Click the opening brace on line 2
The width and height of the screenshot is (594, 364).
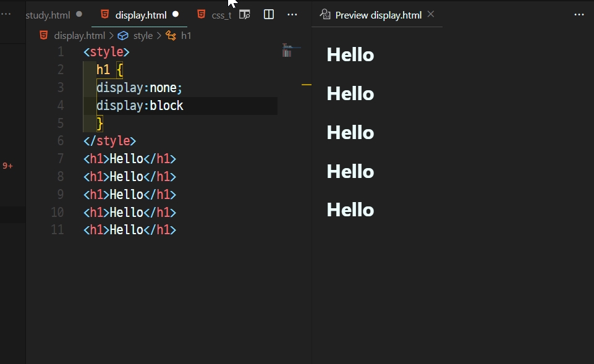[x=120, y=70]
